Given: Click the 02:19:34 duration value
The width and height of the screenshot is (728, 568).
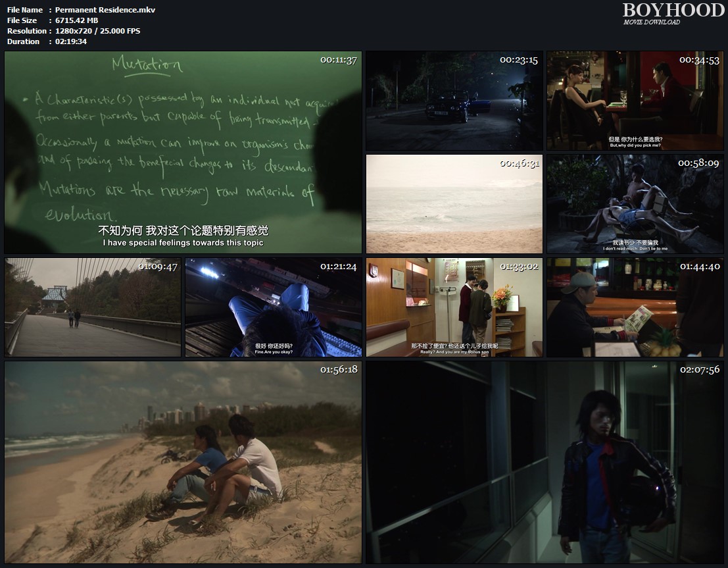Looking at the screenshot, I should (x=71, y=41).
